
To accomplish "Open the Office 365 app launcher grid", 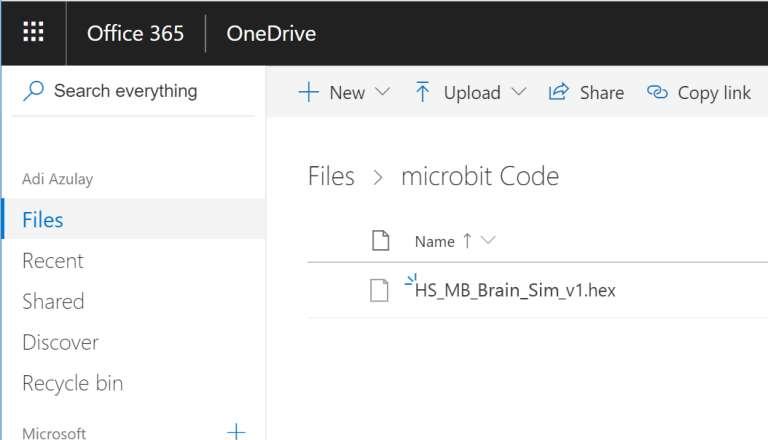I will pos(33,32).
